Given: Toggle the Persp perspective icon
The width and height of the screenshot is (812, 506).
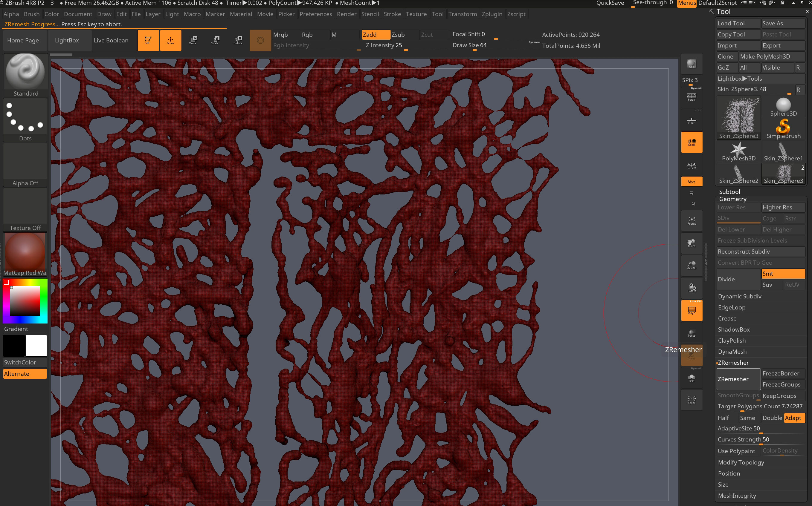Looking at the screenshot, I should 692,97.
